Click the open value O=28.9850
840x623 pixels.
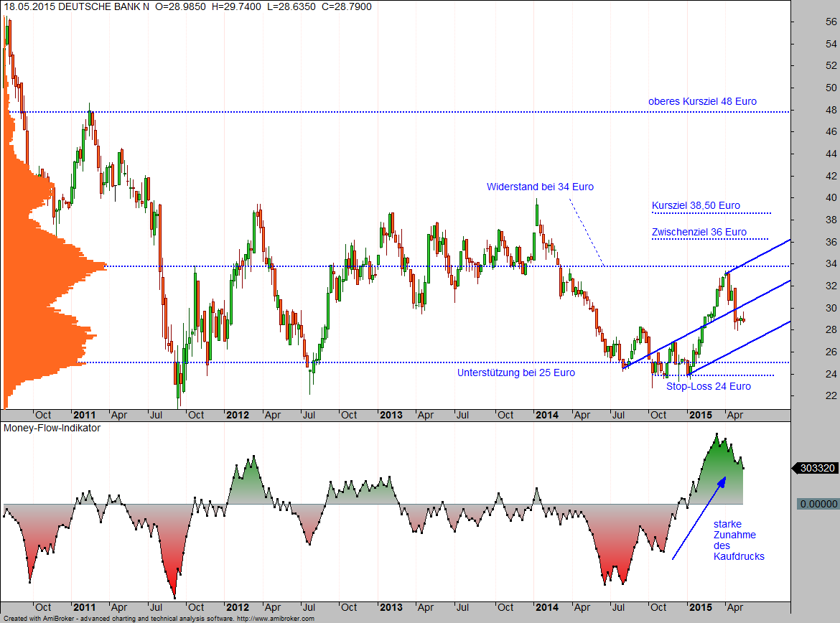tap(180, 6)
